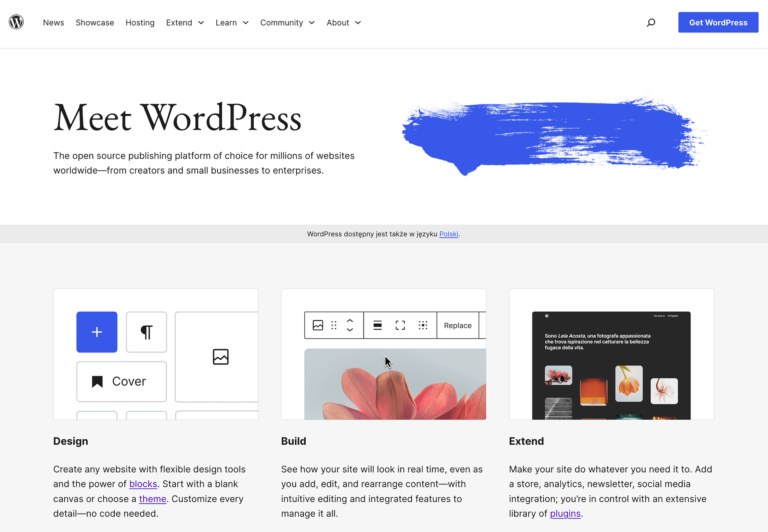Screen dimensions: 768x532
Task: Click the WordPress logo icon
Action: pos(16,22)
